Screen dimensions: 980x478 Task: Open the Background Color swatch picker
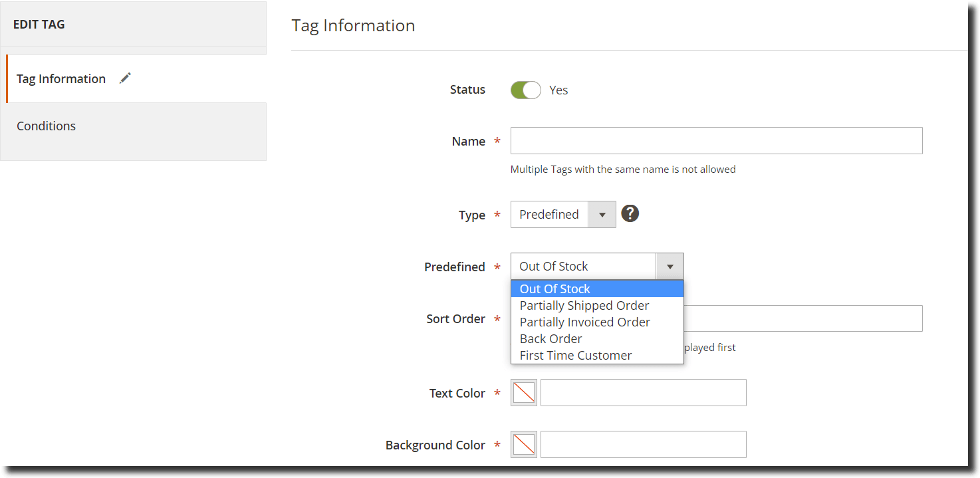pos(524,445)
